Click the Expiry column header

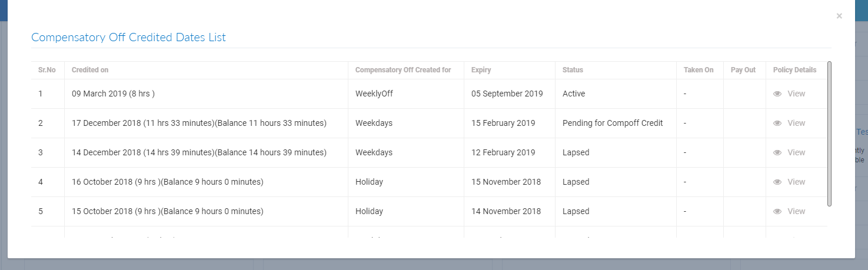[x=481, y=70]
